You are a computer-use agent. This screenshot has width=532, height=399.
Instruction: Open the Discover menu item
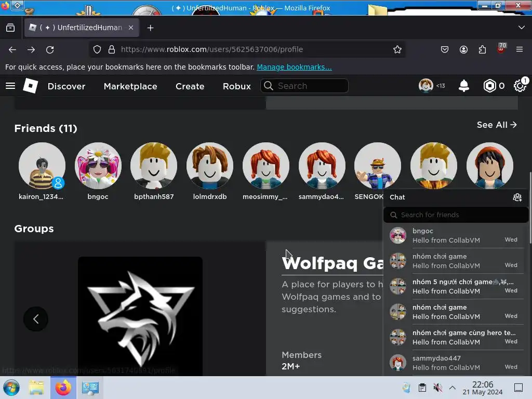[66, 86]
